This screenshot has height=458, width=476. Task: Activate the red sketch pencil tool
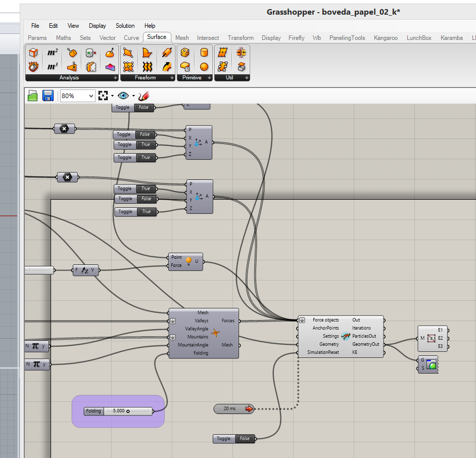(x=144, y=96)
